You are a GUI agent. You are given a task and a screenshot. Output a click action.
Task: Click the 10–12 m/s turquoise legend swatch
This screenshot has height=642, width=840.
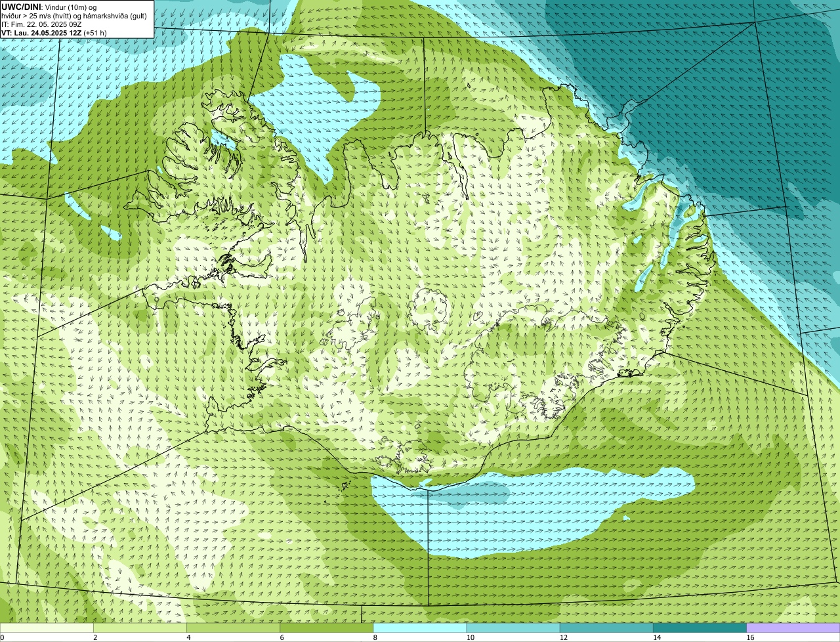[x=513, y=628]
